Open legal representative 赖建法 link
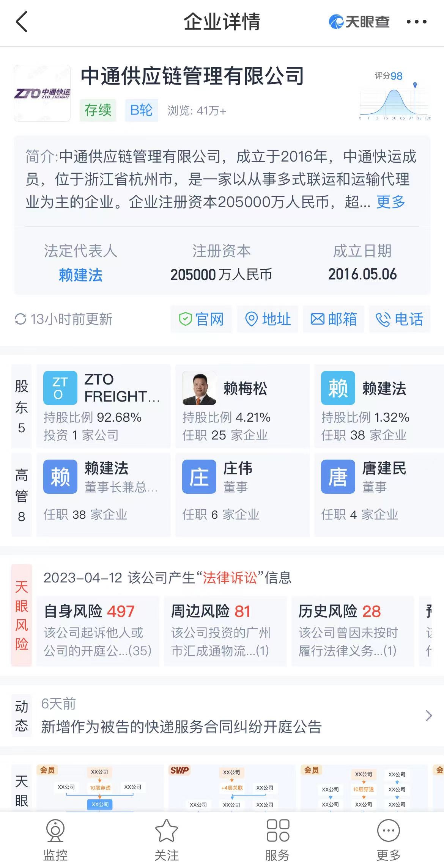 pyautogui.click(x=80, y=275)
